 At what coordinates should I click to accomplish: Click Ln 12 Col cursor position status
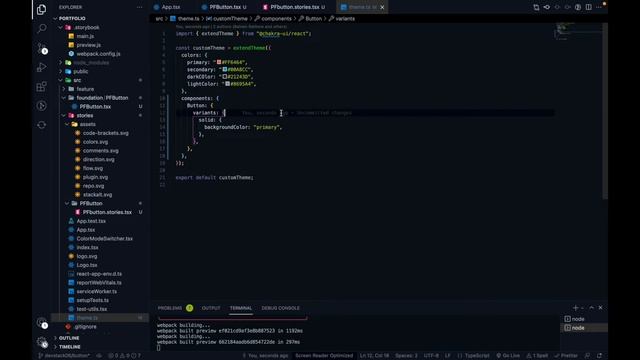pyautogui.click(x=374, y=356)
